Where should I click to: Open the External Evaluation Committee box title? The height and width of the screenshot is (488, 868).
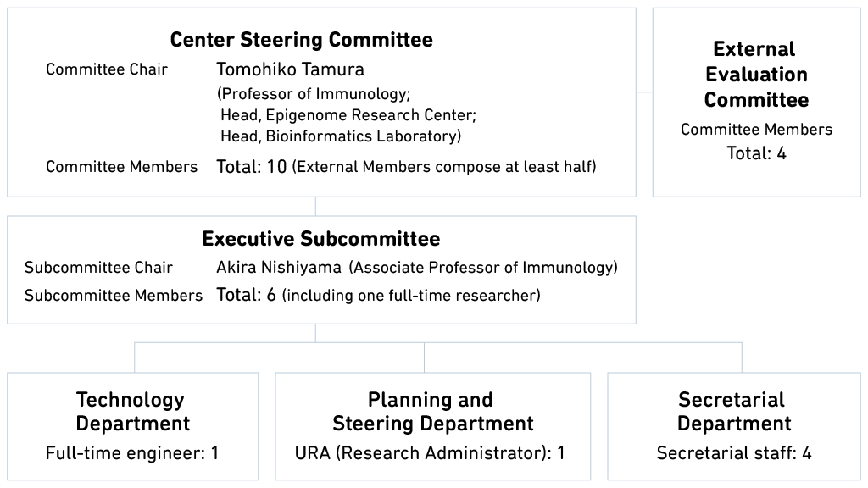pos(756,75)
